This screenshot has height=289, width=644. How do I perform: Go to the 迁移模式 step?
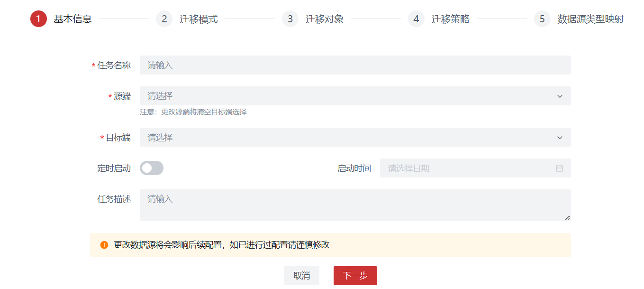pos(199,19)
